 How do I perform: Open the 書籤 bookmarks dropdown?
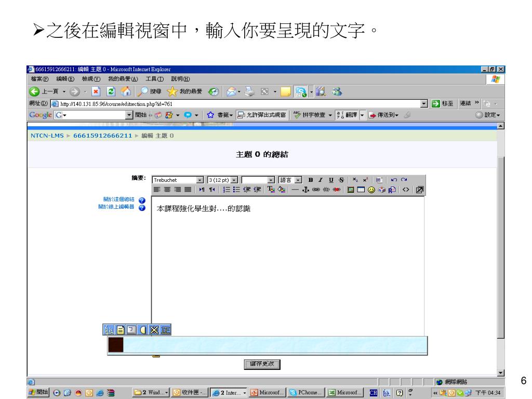click(220, 115)
